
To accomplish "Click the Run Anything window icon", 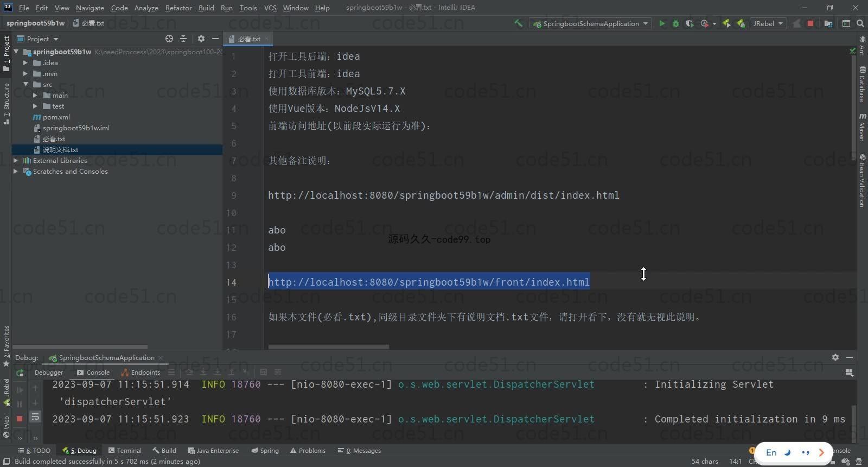I will coord(846,23).
